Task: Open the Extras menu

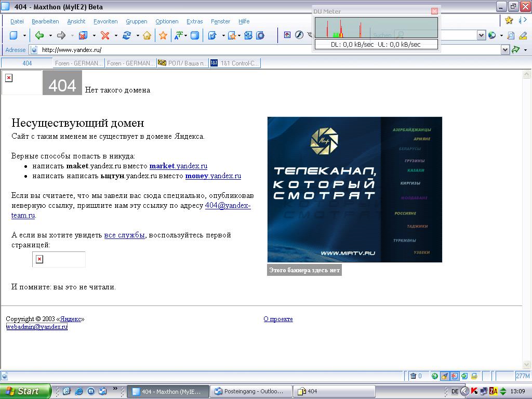Action: pos(194,21)
